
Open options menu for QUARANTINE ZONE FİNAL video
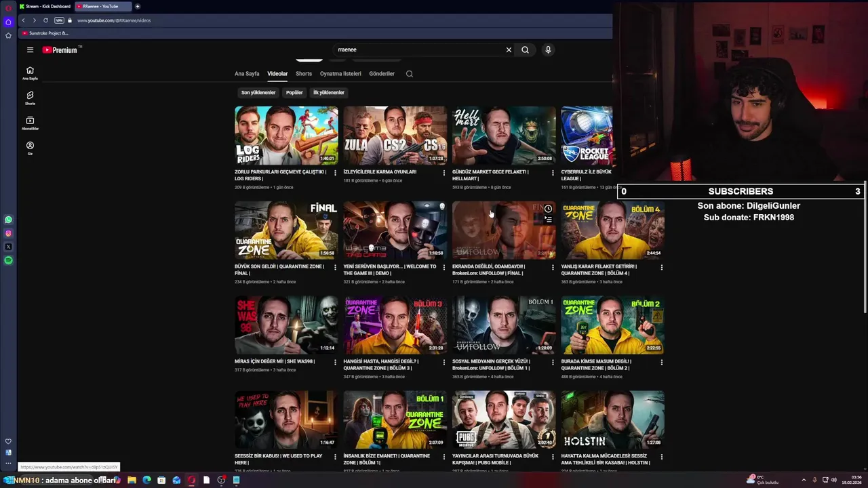(335, 267)
